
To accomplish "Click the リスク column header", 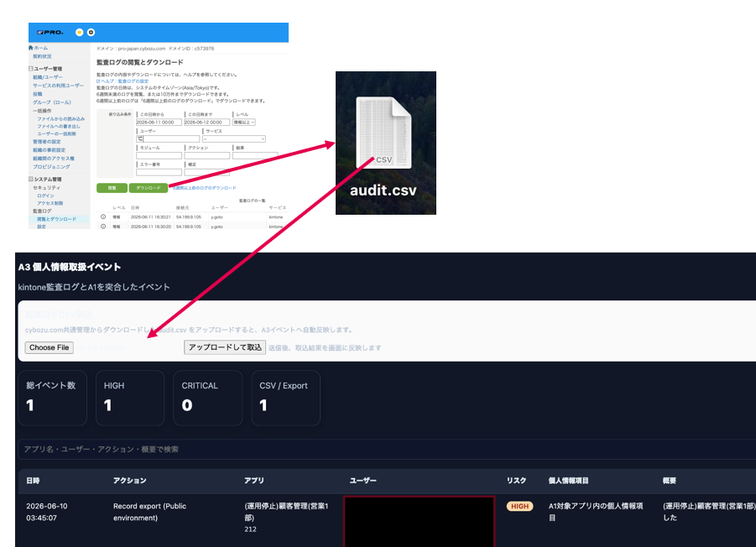I will (x=516, y=481).
